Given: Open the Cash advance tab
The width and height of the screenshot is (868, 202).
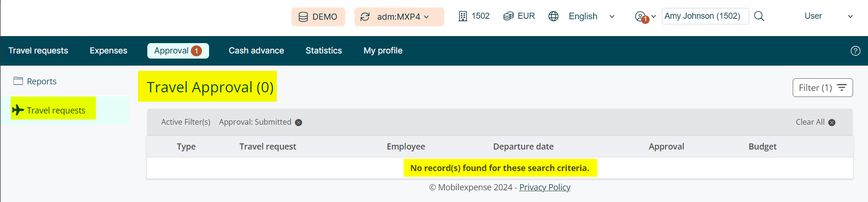Looking at the screenshot, I should click(x=256, y=51).
